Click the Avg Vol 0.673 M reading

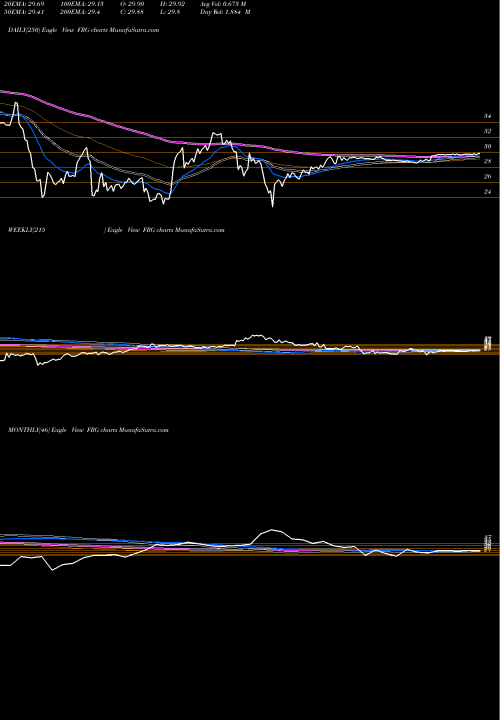click(x=223, y=4)
